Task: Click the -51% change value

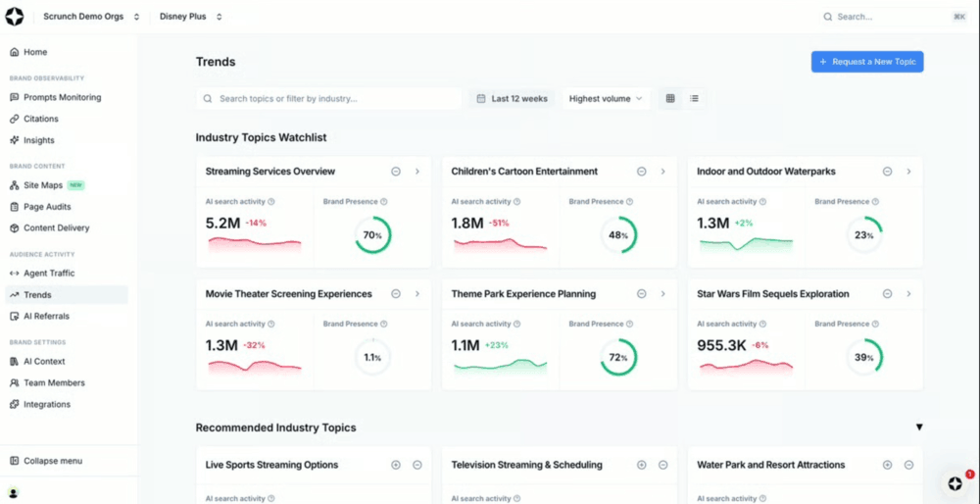Action: 499,224
